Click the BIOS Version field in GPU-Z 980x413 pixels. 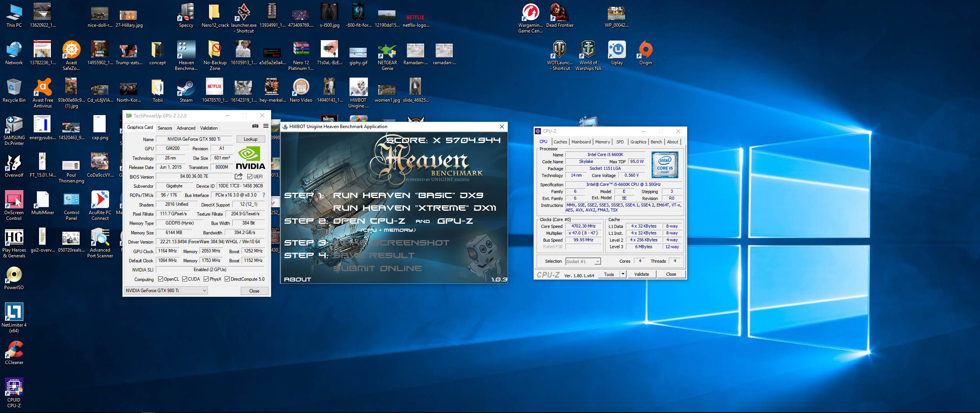194,176
